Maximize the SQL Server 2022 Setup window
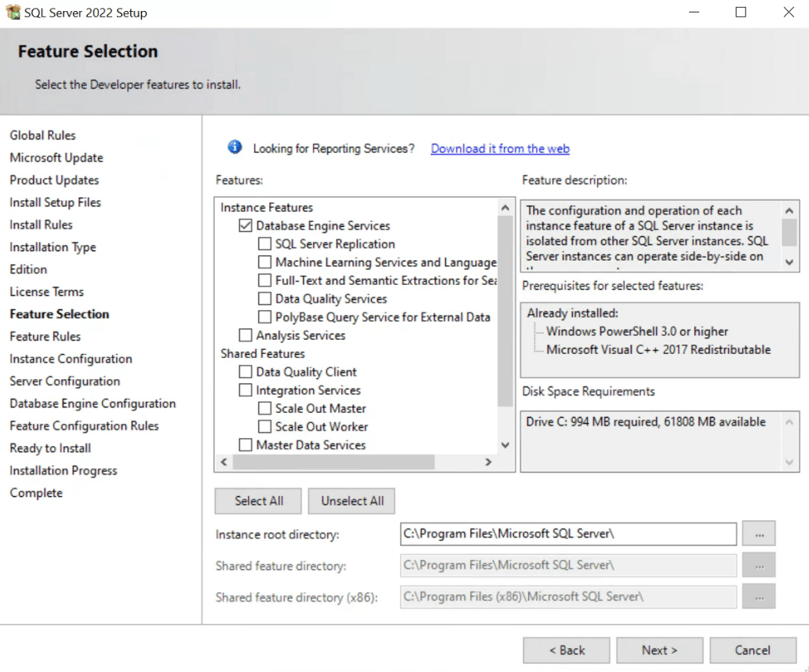This screenshot has width=809, height=672. pyautogui.click(x=741, y=12)
